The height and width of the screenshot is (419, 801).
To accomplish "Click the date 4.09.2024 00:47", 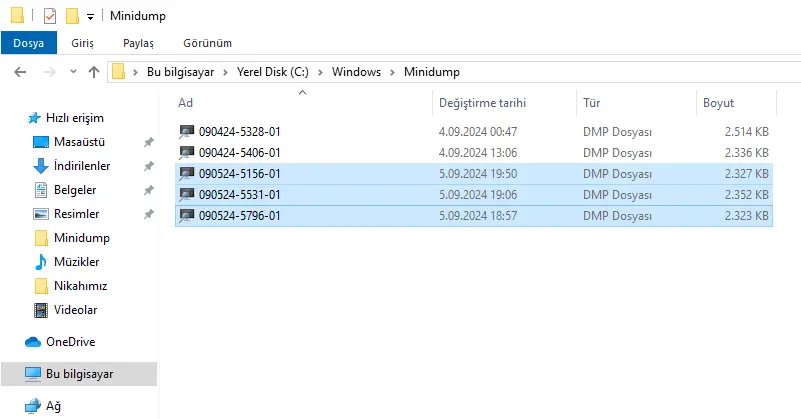I will (478, 132).
